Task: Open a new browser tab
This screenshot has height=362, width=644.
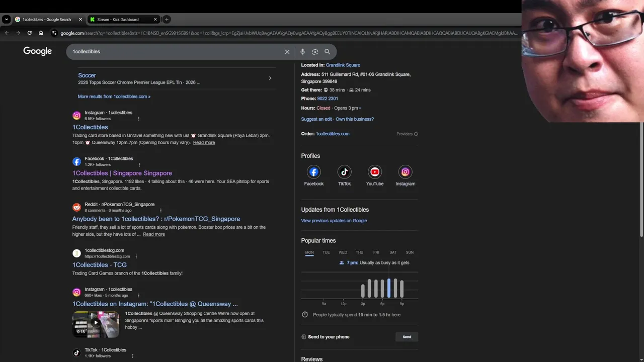Action: [x=167, y=20]
